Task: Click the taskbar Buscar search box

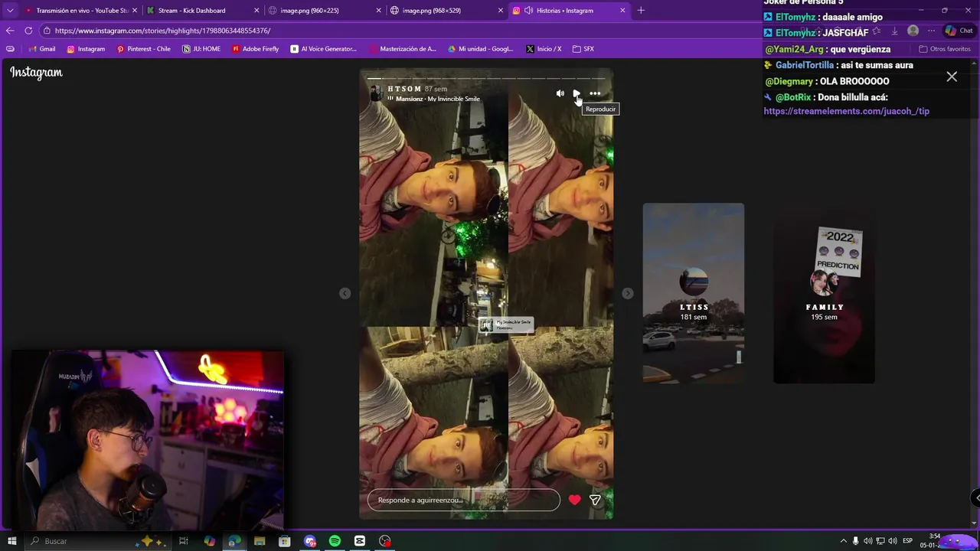Action: point(100,541)
